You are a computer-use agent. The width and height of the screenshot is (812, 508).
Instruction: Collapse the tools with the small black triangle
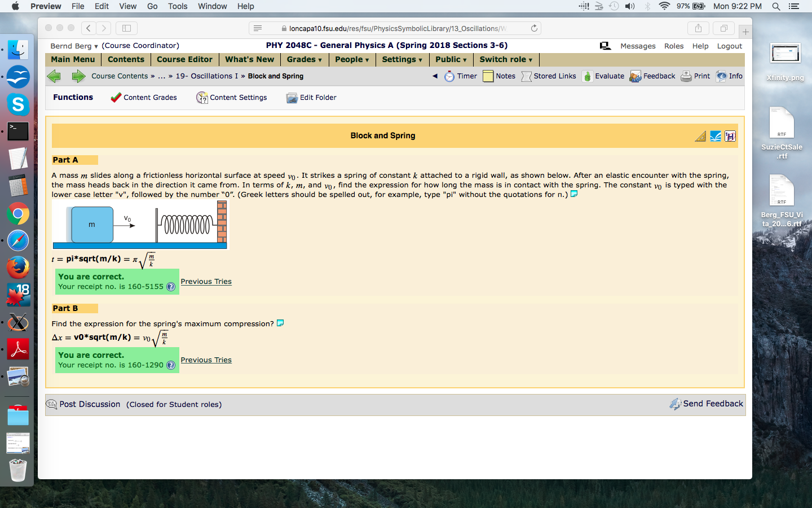click(x=435, y=76)
